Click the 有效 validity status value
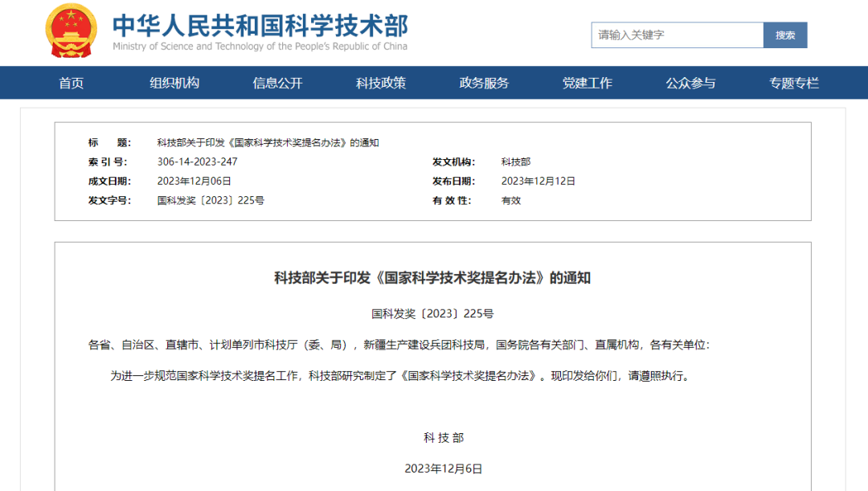 tap(510, 200)
